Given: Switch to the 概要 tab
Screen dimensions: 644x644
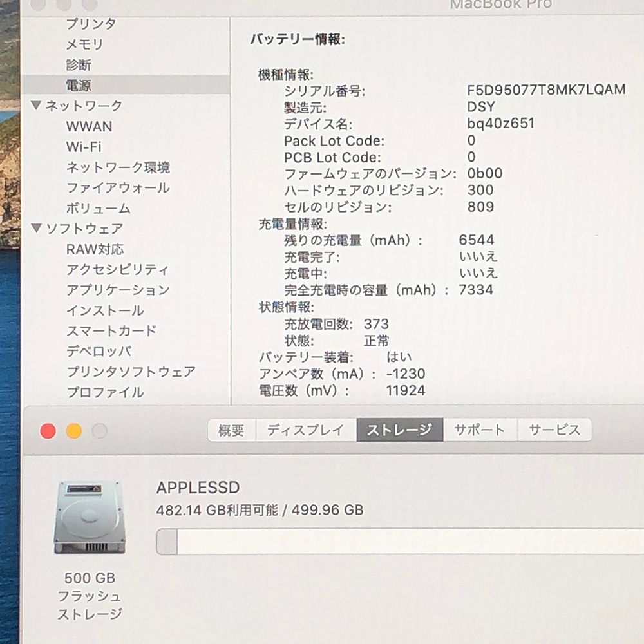Looking at the screenshot, I should click(x=231, y=430).
